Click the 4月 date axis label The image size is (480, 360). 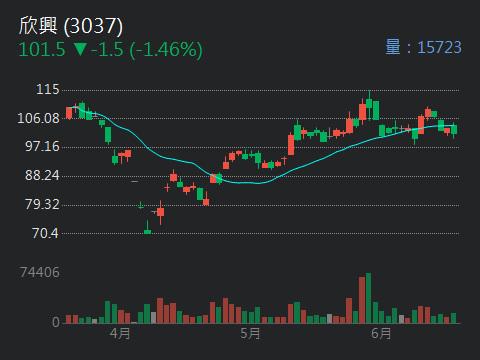[120, 333]
